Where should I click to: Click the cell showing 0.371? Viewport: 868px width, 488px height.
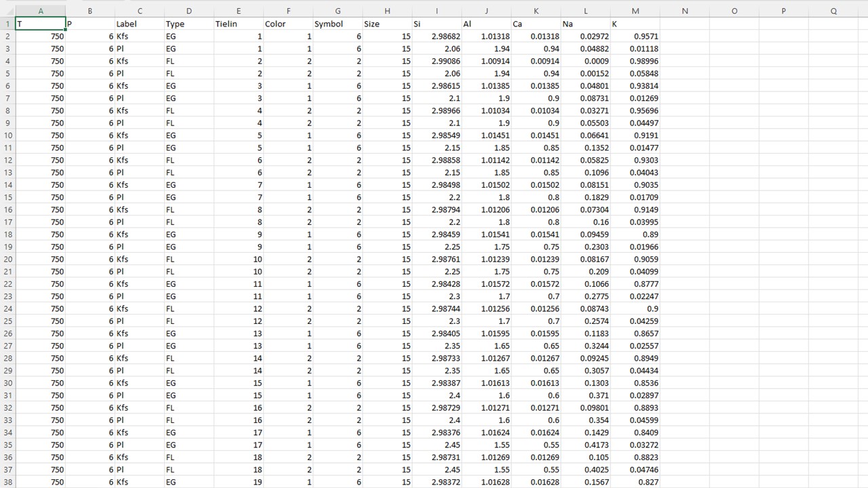click(x=585, y=395)
